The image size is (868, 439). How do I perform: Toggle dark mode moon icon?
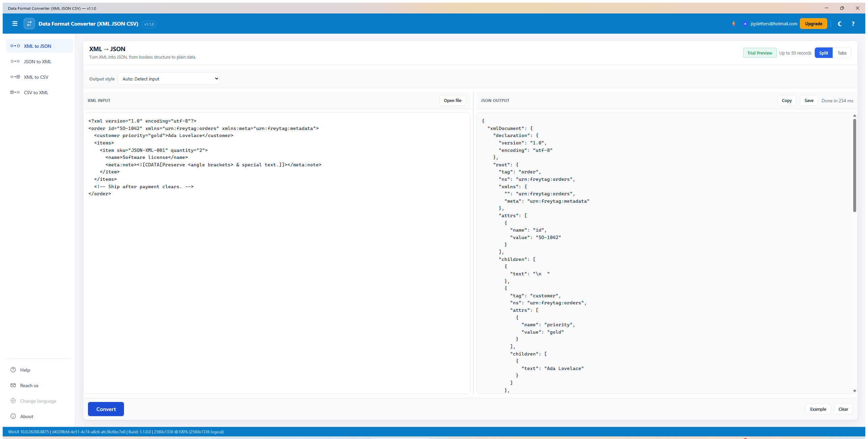pos(840,24)
